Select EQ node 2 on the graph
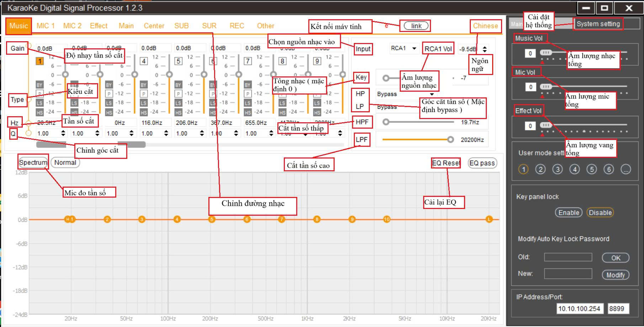 [x=107, y=219]
